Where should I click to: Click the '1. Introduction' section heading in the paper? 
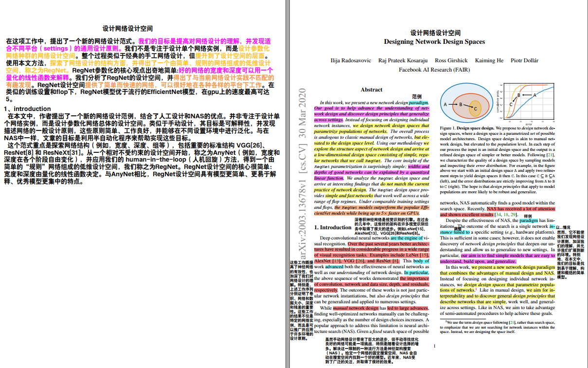tap(333, 227)
